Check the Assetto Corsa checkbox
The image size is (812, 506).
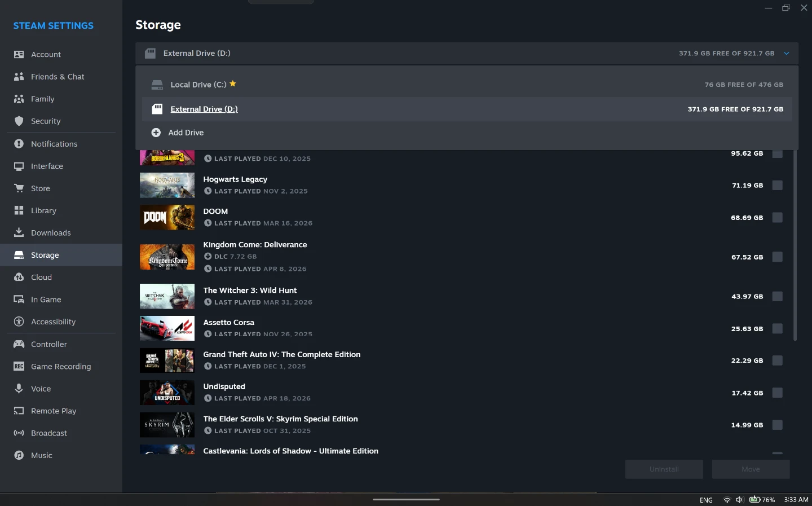(x=778, y=329)
